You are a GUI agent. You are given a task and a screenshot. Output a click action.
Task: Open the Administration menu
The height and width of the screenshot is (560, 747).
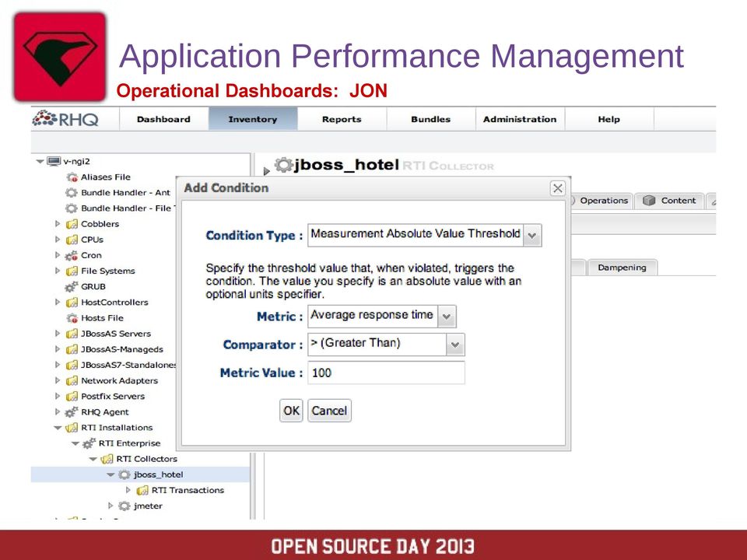click(x=520, y=119)
